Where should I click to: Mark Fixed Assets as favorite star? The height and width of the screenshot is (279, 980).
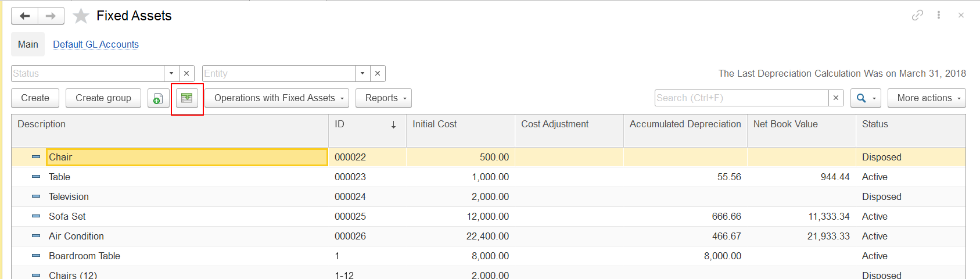click(81, 16)
